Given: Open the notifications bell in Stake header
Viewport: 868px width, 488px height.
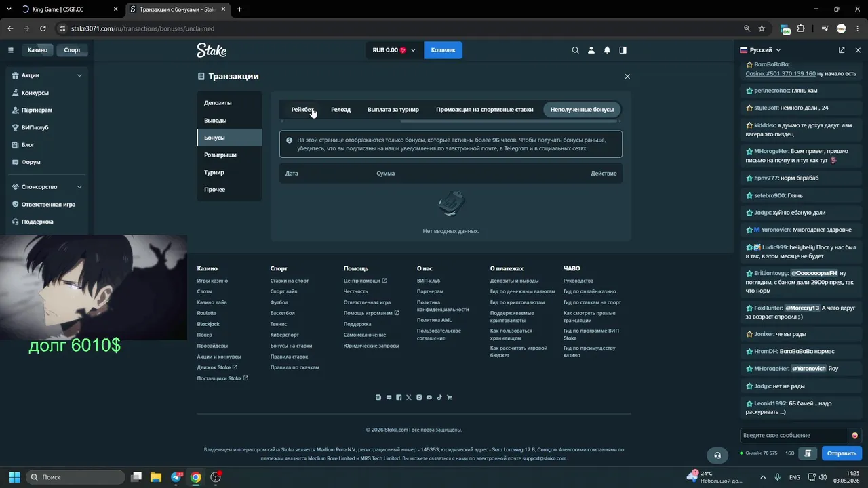Looking at the screenshot, I should pos(607,50).
